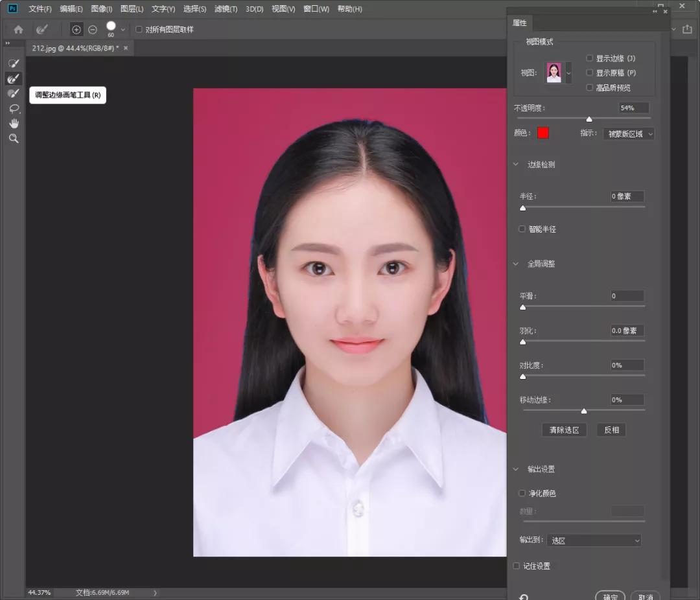Select the Lasso tool
This screenshot has width=700, height=600.
(14, 108)
